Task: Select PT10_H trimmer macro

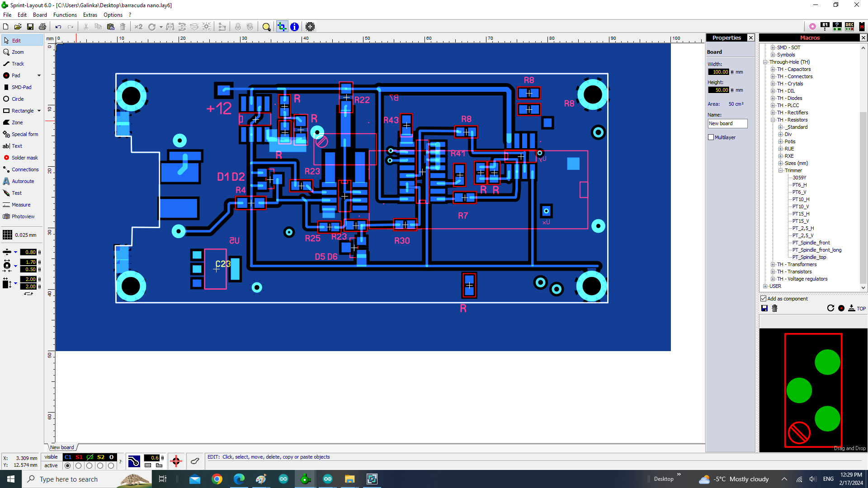Action: point(801,199)
